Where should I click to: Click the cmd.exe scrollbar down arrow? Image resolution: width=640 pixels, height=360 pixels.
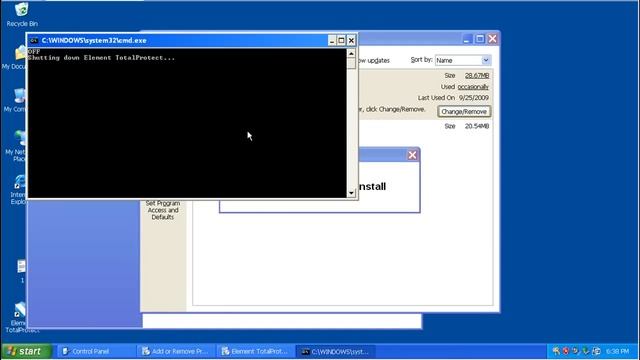(351, 193)
